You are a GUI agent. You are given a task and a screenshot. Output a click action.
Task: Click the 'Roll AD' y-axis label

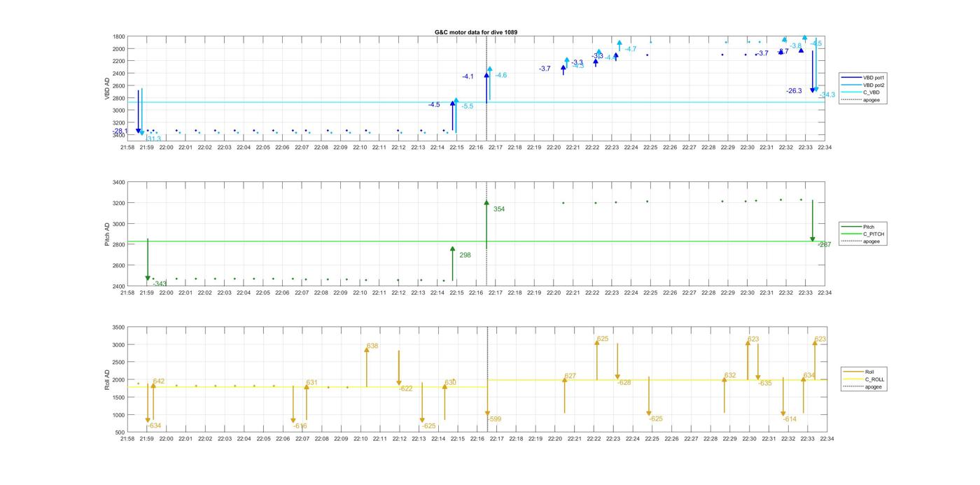point(107,379)
